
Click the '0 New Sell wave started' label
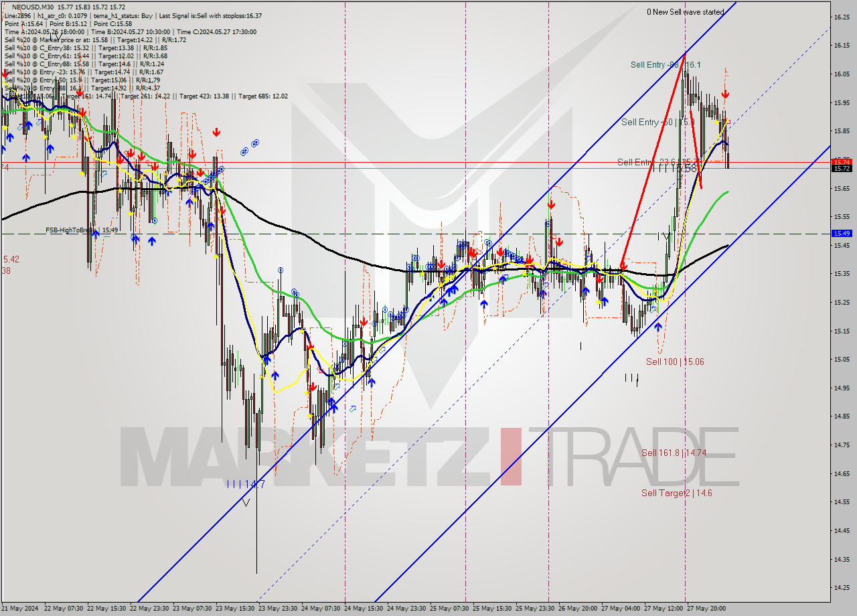(685, 12)
